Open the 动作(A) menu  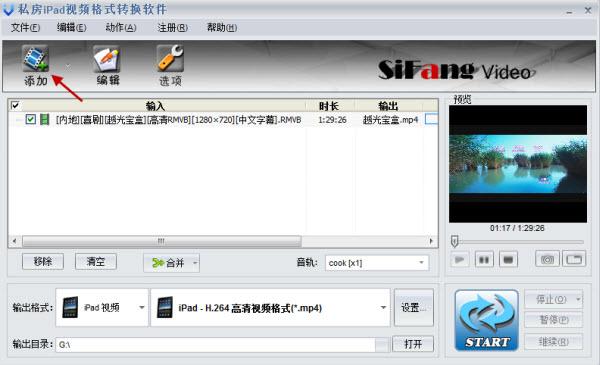pyautogui.click(x=121, y=28)
